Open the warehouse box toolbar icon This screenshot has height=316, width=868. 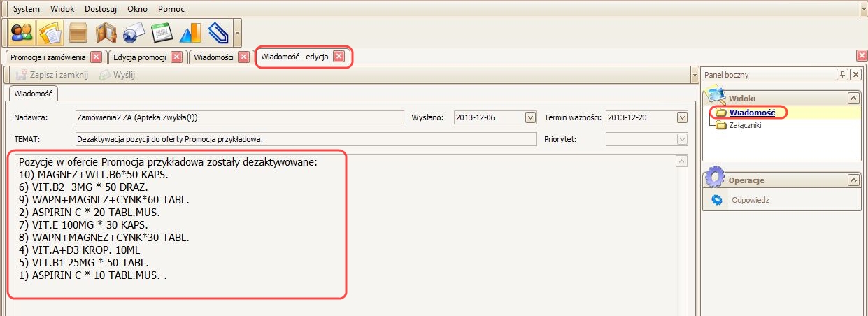click(78, 33)
